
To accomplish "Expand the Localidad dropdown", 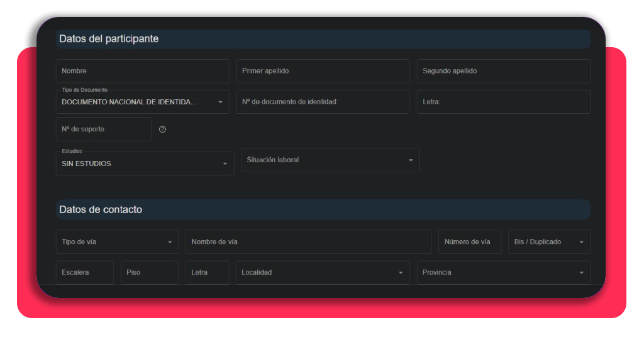I will 323,273.
